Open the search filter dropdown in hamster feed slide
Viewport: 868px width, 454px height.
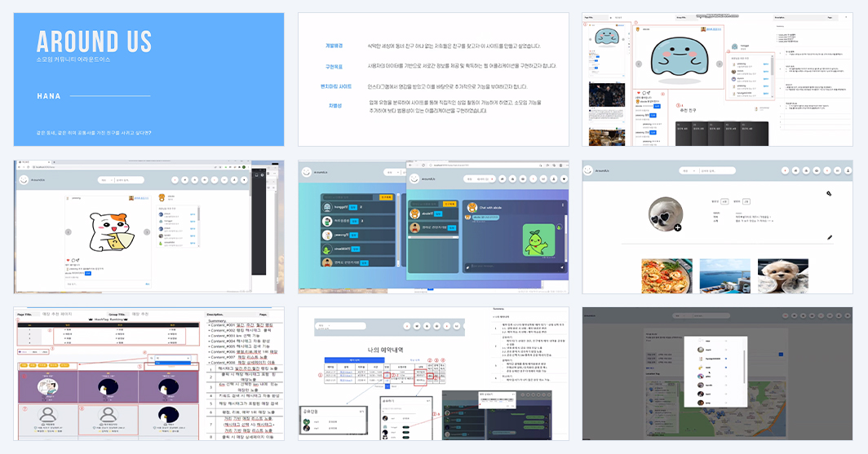(104, 179)
